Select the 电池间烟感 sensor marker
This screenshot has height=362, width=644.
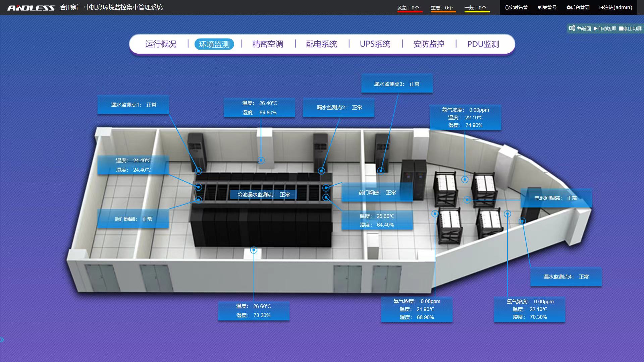click(x=467, y=200)
